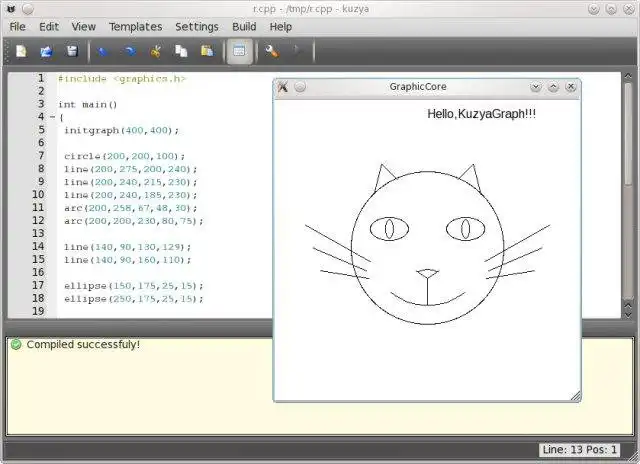640x464 pixels.
Task: Minimize the main kuzya window
Action: [x=594, y=9]
